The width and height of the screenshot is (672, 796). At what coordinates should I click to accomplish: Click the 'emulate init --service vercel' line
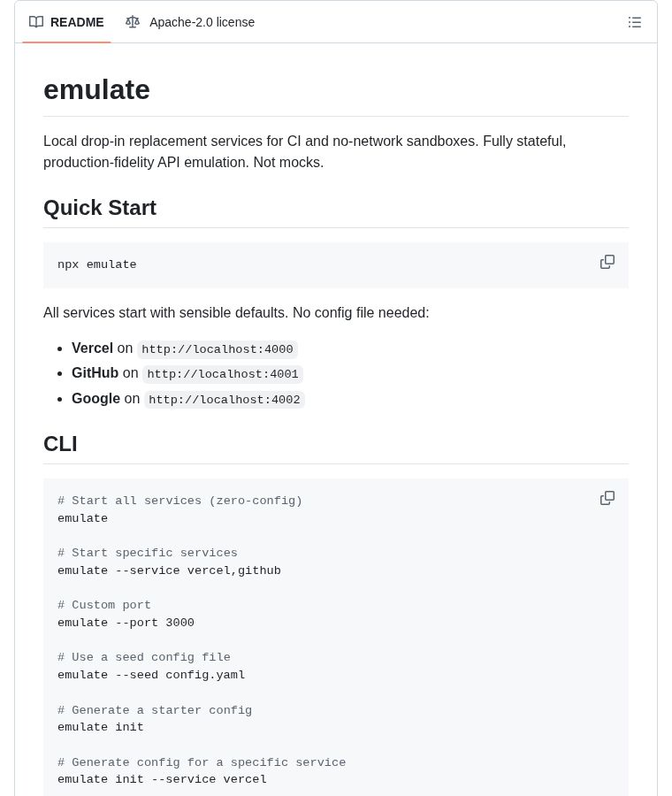162,779
